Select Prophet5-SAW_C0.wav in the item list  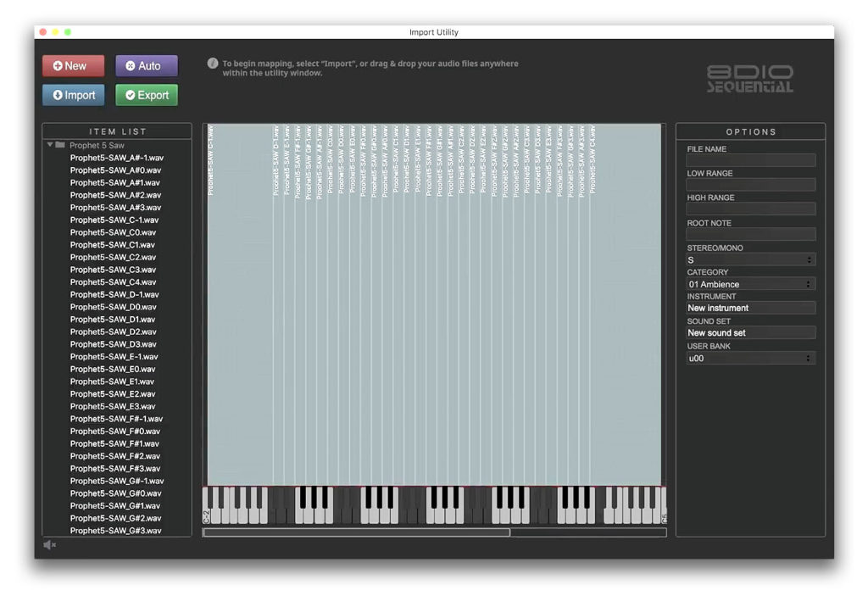114,232
